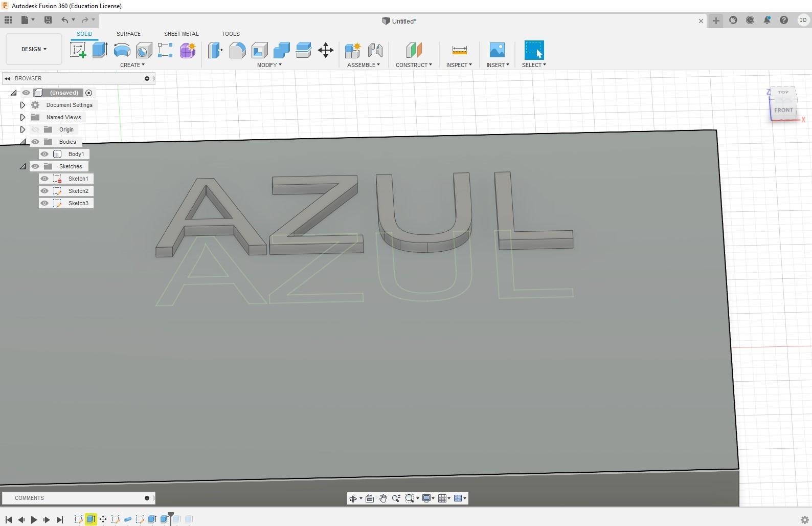Activate the Select tool icon
Viewport: 812px width, 526px height.
(x=534, y=50)
